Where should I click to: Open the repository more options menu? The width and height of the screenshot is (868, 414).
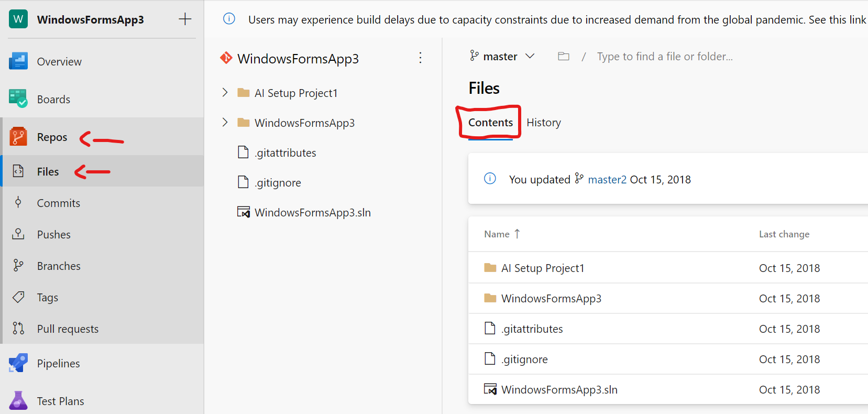point(420,58)
